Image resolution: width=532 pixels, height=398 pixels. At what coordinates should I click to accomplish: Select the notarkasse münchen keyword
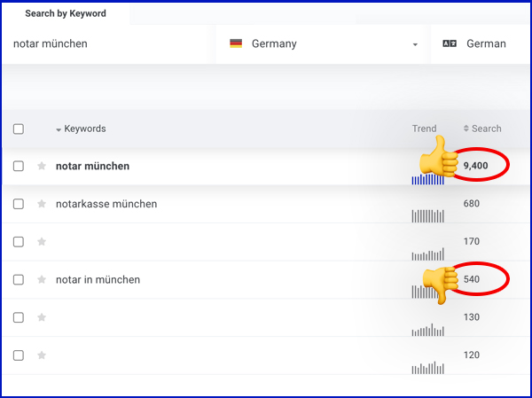106,204
